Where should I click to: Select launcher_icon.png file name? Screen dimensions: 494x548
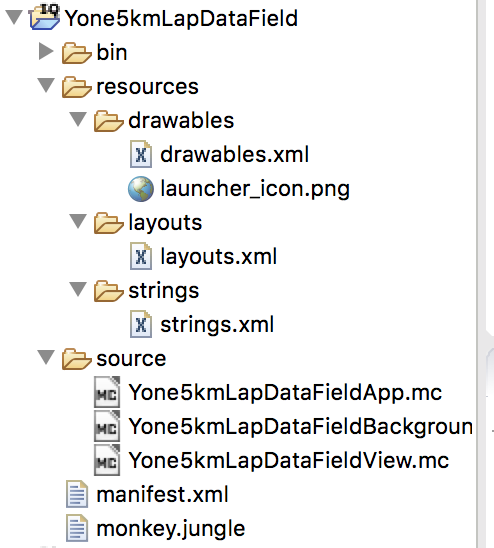click(x=255, y=189)
